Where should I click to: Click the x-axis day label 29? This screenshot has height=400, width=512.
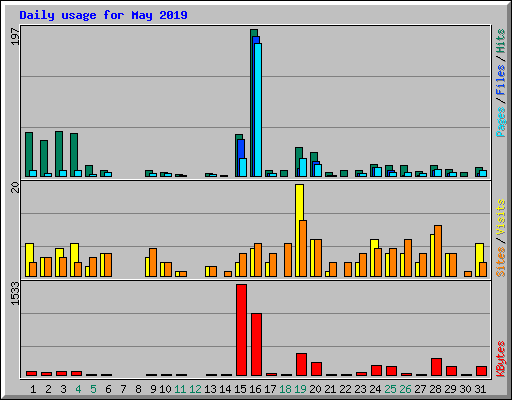(450, 389)
